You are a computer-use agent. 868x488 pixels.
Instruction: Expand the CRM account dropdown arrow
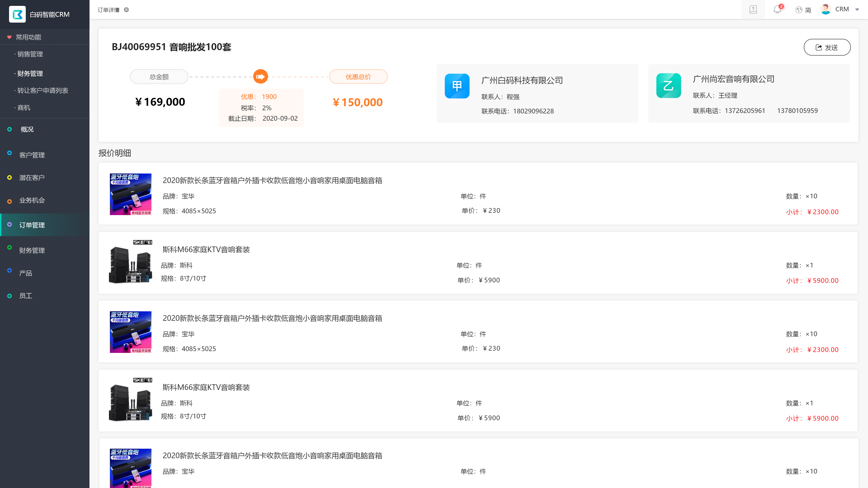click(x=857, y=9)
